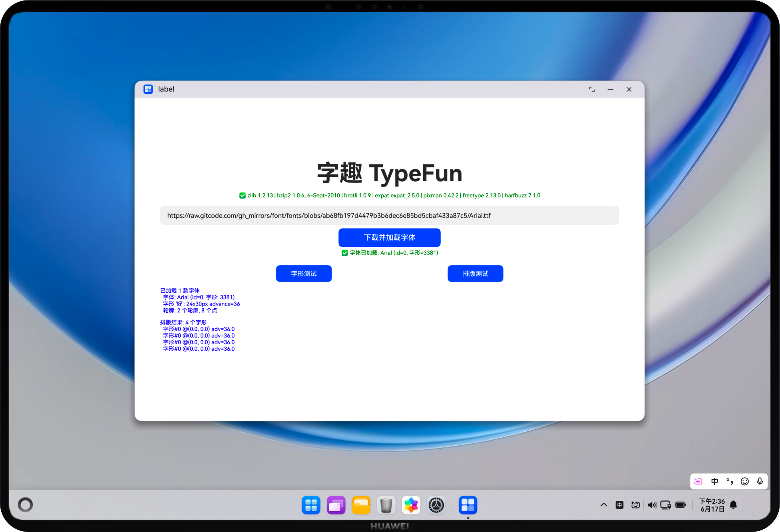Image resolution: width=780 pixels, height=532 pixels.
Task: Open the colorful Gallery app in dock
Action: [x=411, y=505]
